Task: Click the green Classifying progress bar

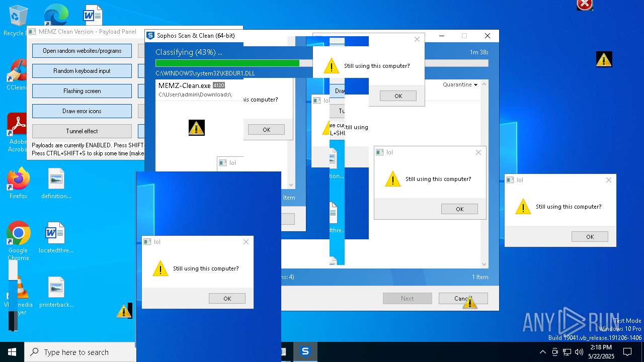Action: (x=227, y=63)
